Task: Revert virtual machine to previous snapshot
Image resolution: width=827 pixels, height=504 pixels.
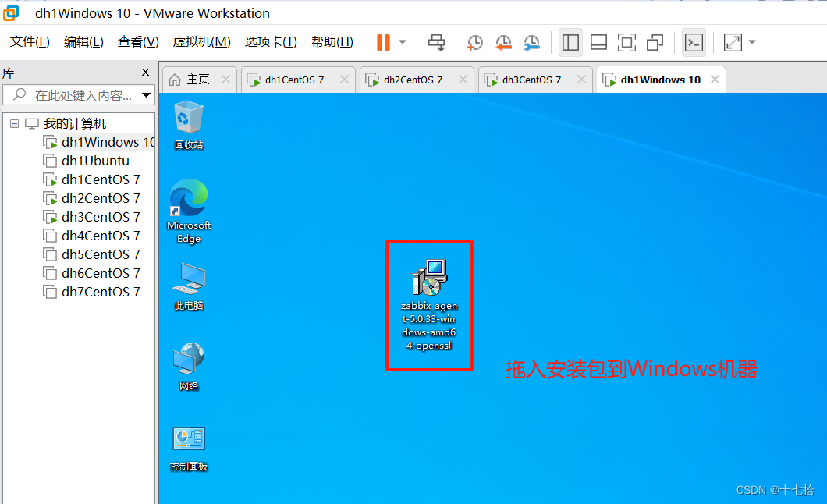Action: pos(504,42)
